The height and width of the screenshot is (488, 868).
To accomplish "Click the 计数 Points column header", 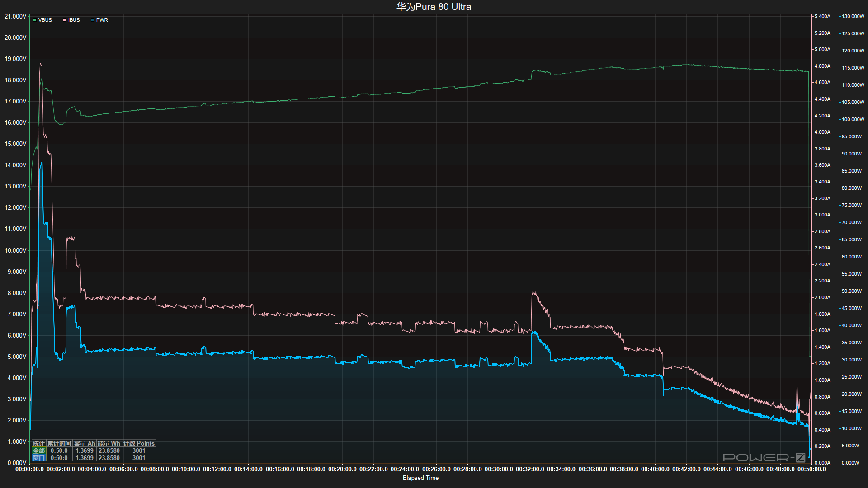I will (139, 443).
